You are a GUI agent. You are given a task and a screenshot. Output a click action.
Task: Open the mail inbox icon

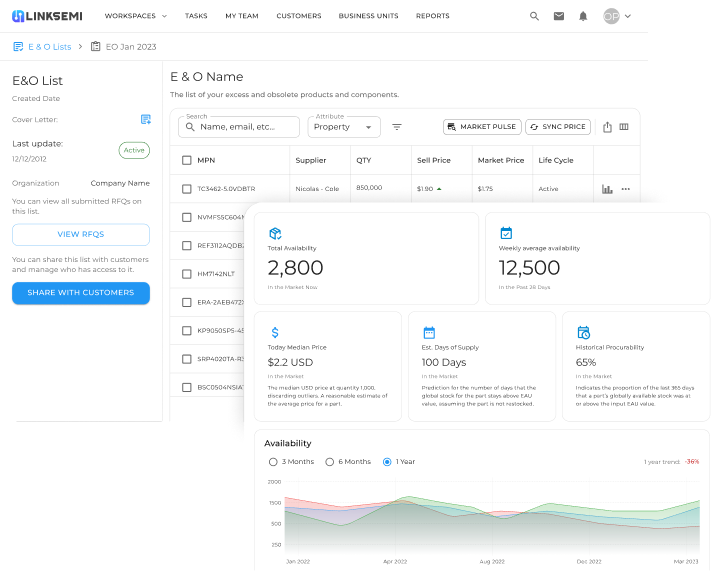[x=559, y=16]
